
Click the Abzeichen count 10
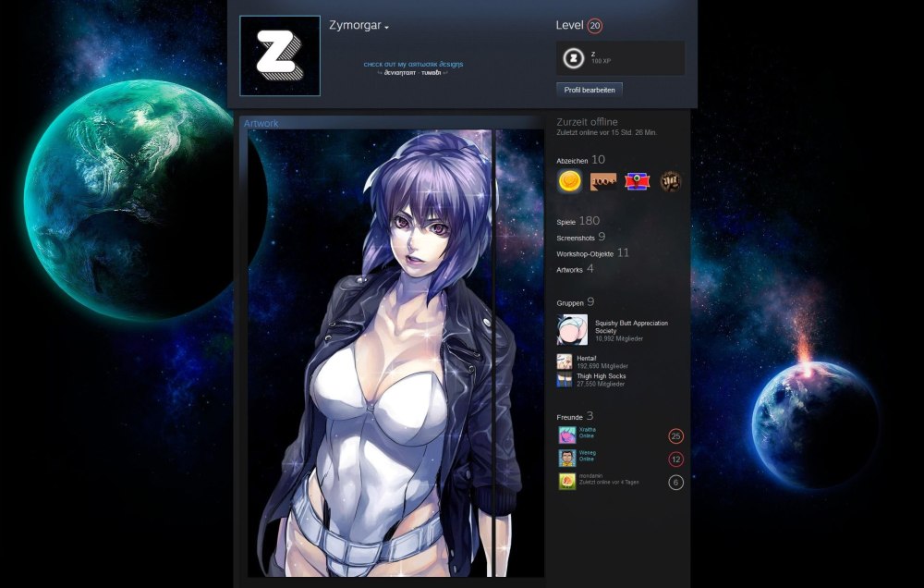(598, 159)
